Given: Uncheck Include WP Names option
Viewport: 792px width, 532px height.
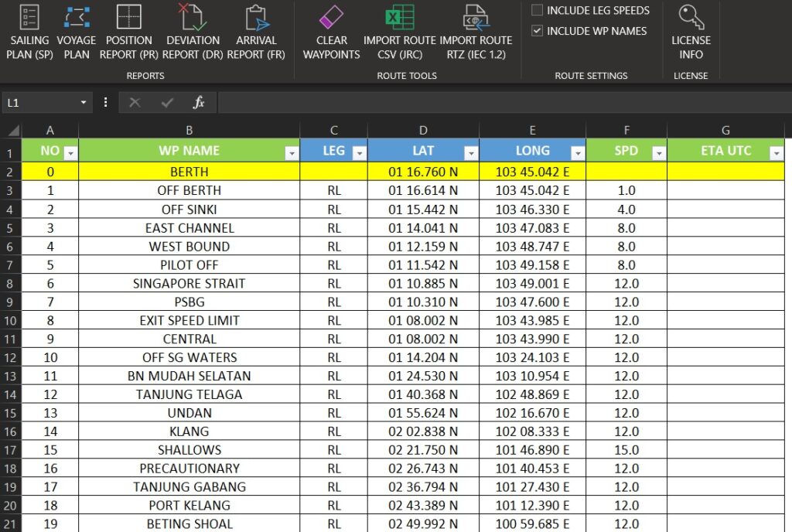Looking at the screenshot, I should (538, 31).
